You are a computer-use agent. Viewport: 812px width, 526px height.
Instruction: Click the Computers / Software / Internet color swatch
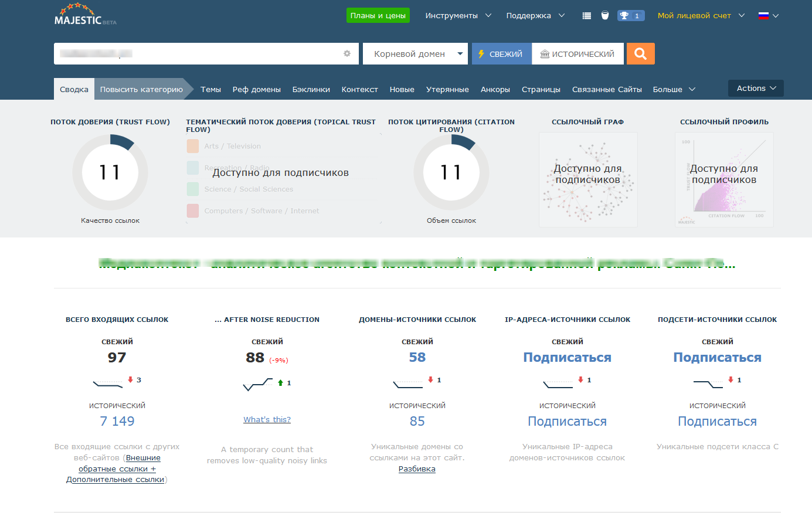click(x=193, y=211)
